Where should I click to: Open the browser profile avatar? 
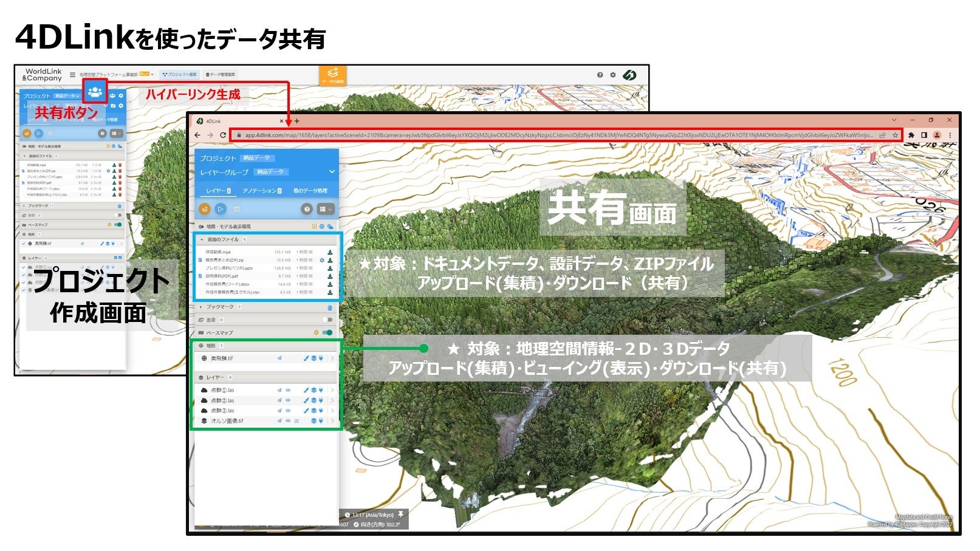[x=937, y=135]
